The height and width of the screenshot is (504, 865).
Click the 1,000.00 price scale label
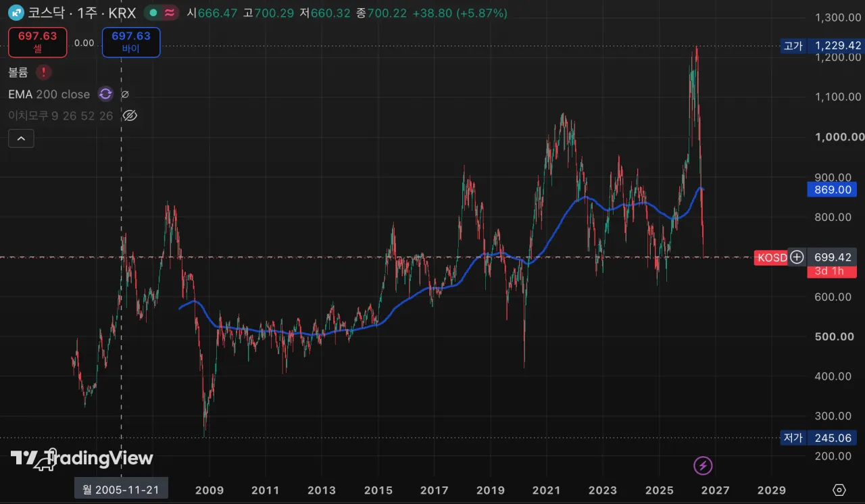click(840, 136)
